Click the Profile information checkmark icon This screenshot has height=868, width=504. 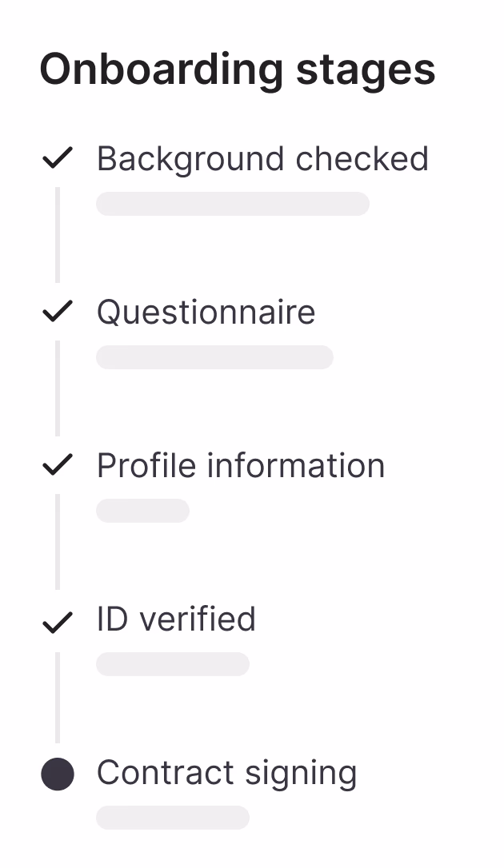pos(58,465)
